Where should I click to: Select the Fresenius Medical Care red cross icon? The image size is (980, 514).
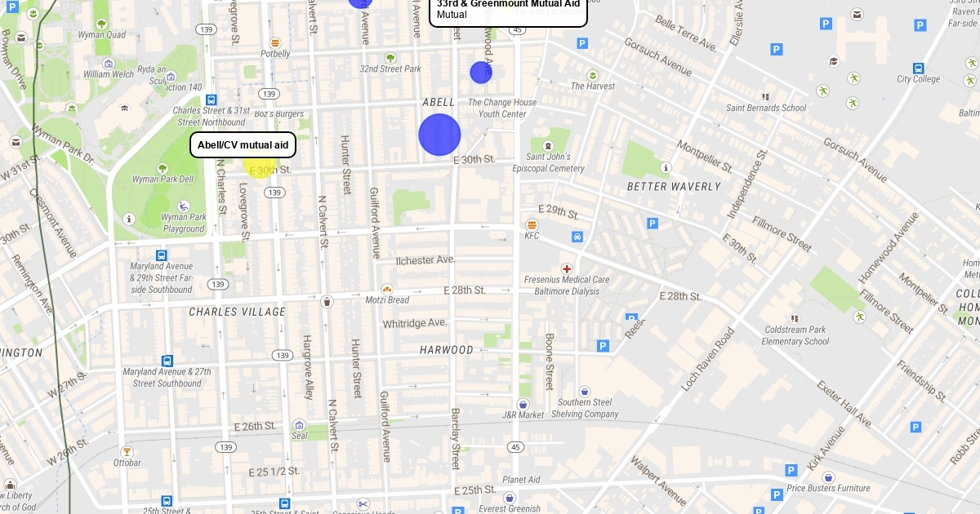pyautogui.click(x=567, y=268)
